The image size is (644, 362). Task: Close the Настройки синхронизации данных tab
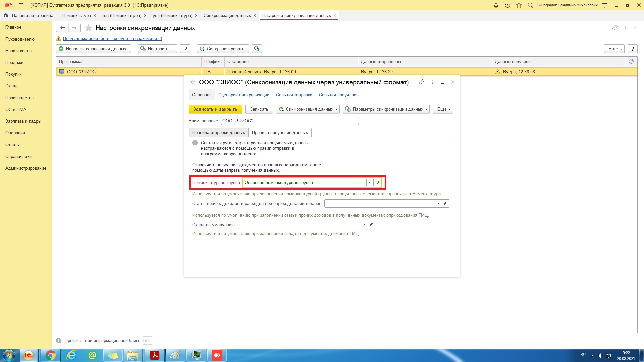point(335,15)
